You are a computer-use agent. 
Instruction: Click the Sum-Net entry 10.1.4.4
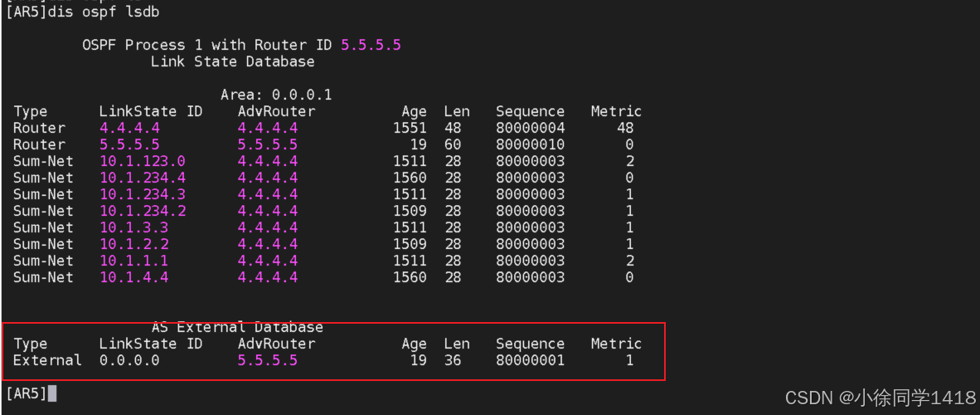click(133, 277)
